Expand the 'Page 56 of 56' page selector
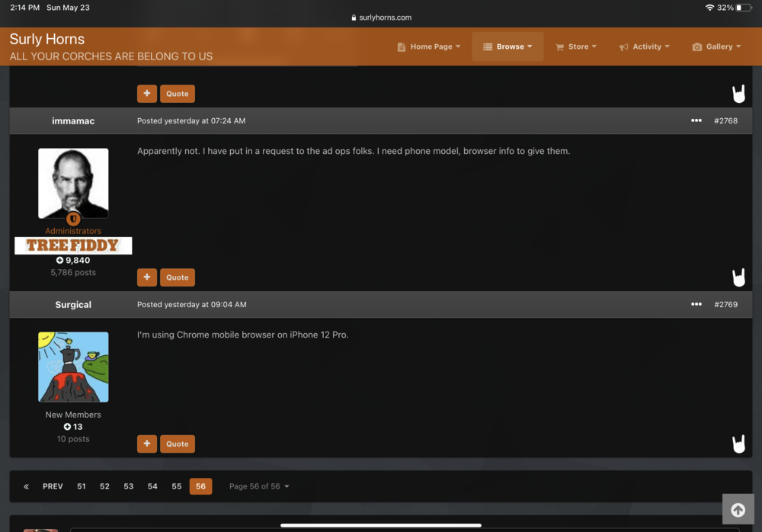 coord(259,486)
